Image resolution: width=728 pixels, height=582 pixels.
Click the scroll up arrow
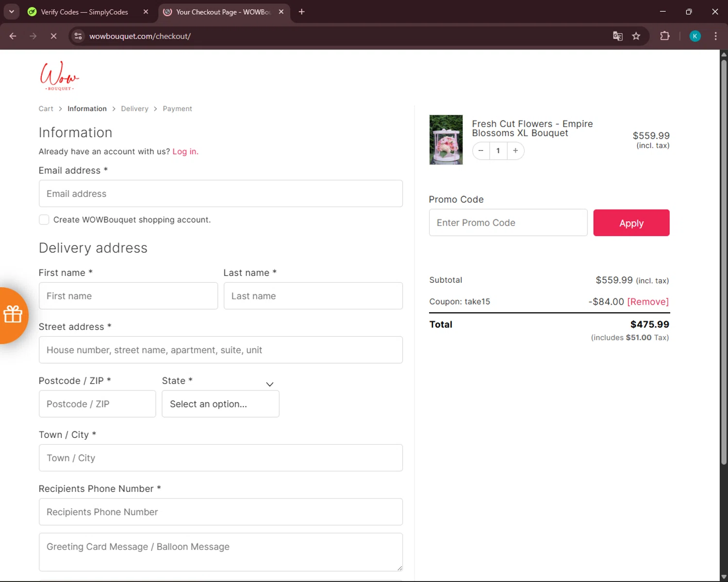[x=724, y=54]
